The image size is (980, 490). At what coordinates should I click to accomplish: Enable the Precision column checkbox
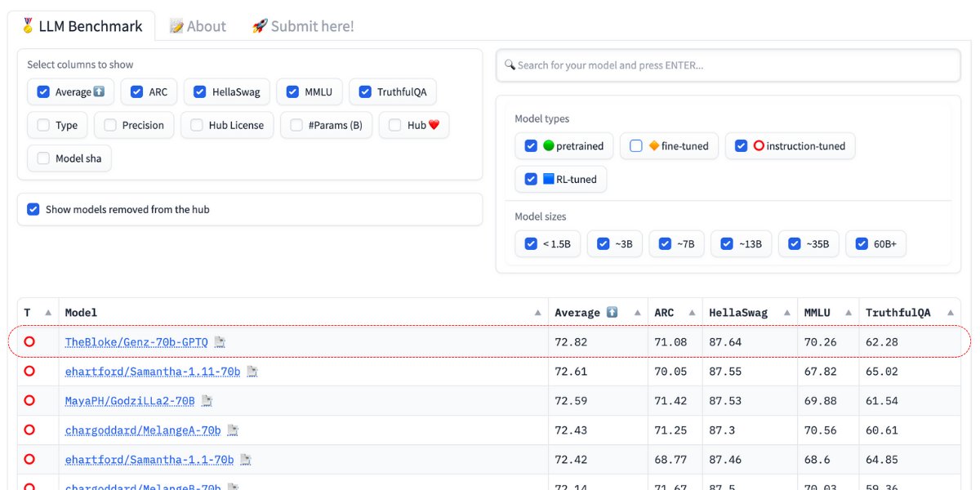click(x=110, y=125)
